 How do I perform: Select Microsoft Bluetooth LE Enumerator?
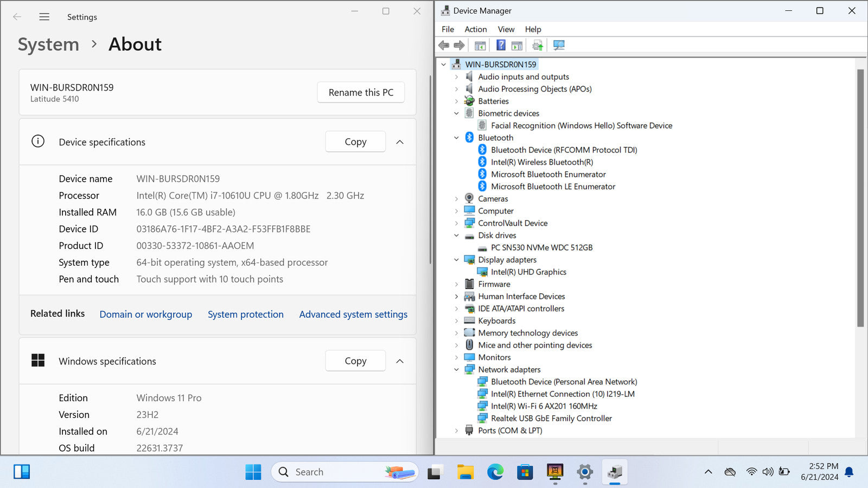pyautogui.click(x=553, y=187)
